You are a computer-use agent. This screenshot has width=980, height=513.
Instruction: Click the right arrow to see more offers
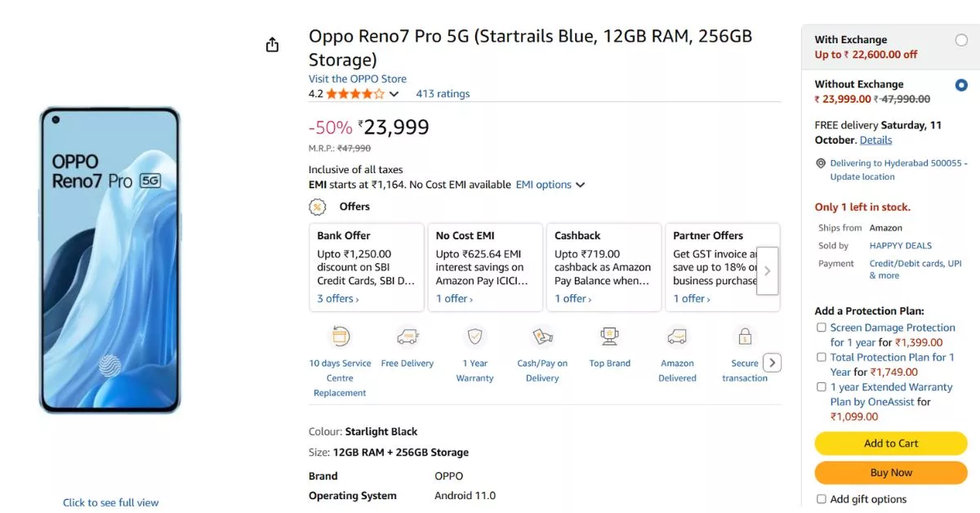click(767, 270)
